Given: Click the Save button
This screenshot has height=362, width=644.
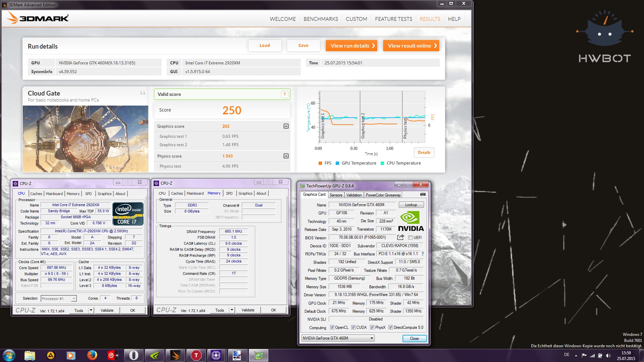Looking at the screenshot, I should click(x=303, y=45).
